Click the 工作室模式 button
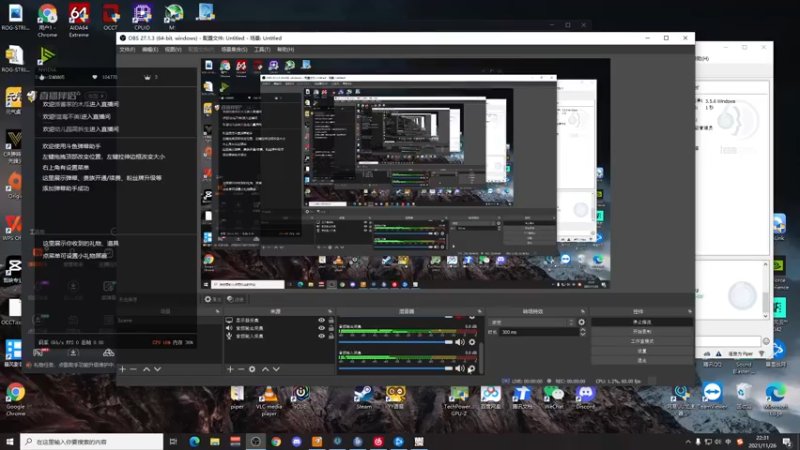This screenshot has height=450, width=800. [642, 341]
